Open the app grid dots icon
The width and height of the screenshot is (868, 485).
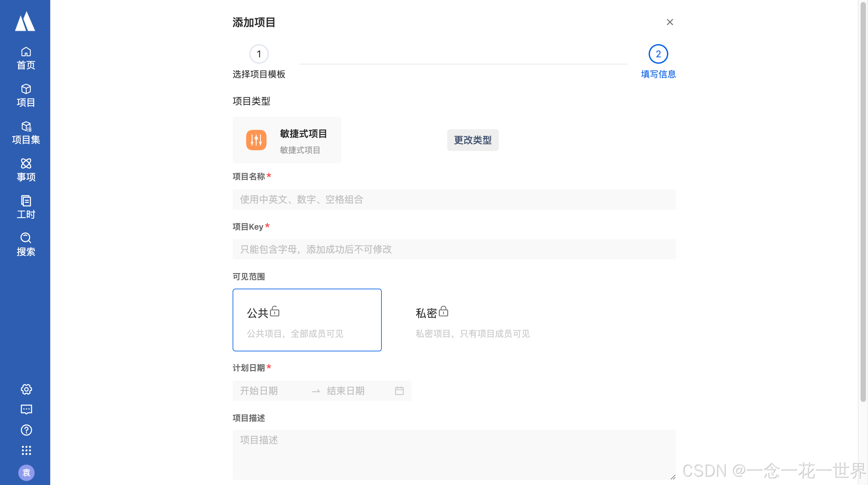pyautogui.click(x=26, y=450)
